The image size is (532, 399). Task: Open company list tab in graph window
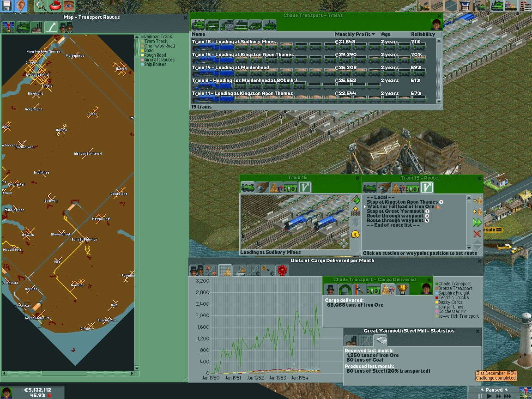coord(196,271)
